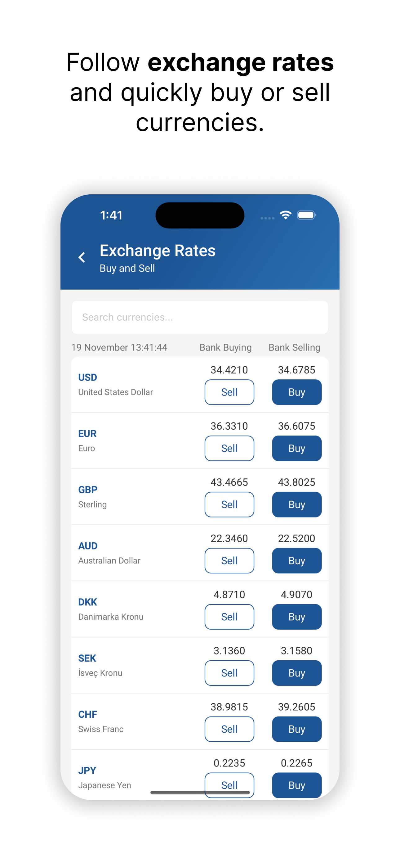The width and height of the screenshot is (400, 868).
Task: Tap the Bank Selling column header
Action: pos(294,347)
